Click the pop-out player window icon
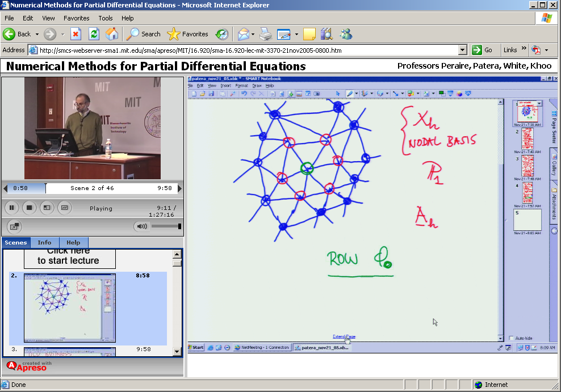Viewport: 561px width, 392px height. coord(14,226)
